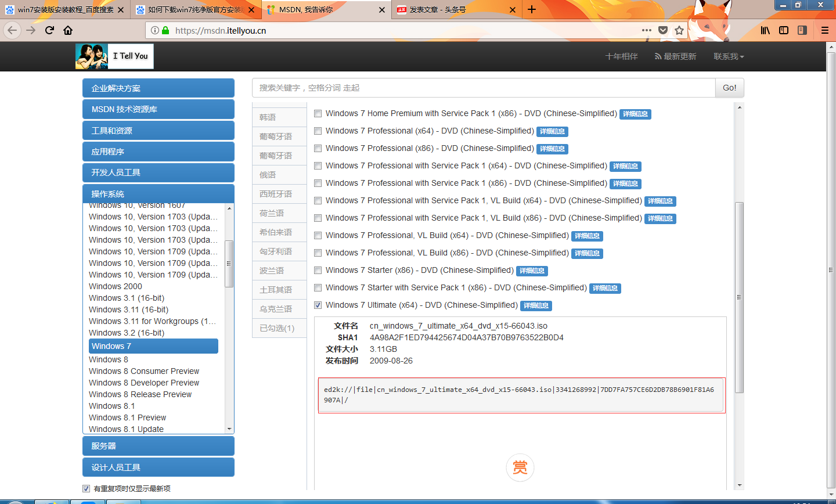The width and height of the screenshot is (836, 504).
Task: Save page to Pocket icon
Action: click(663, 30)
